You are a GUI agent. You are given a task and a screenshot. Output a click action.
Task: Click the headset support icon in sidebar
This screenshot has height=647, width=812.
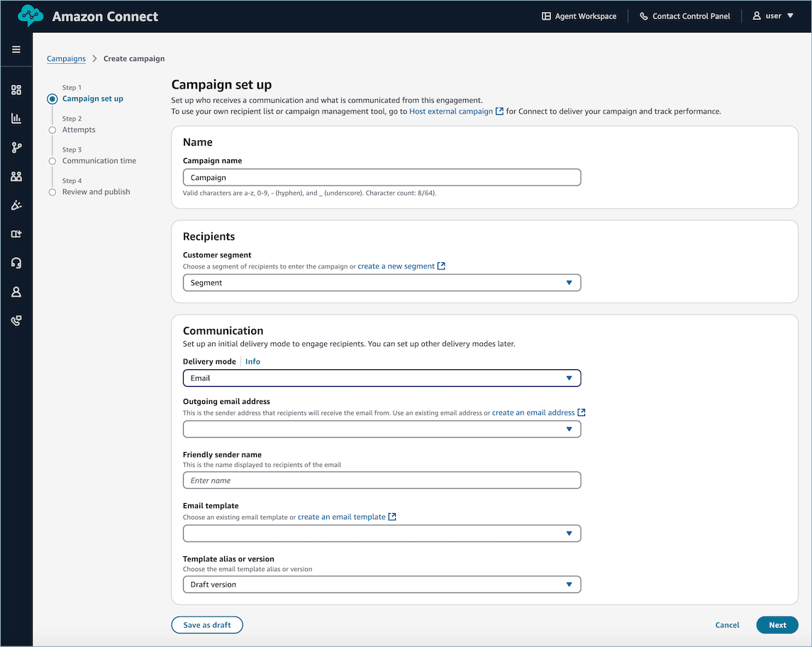click(16, 263)
